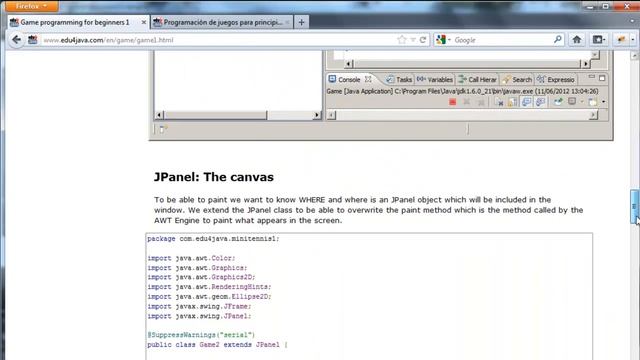The image size is (640, 360).
Task: Select the Call Hierar tab
Action: pos(478,80)
